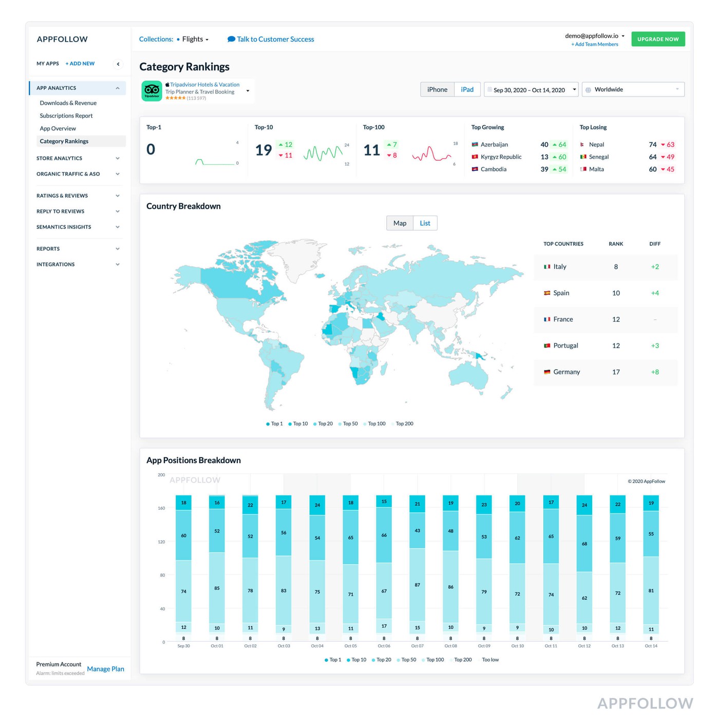Click the Germany flag icon
Image resolution: width=719 pixels, height=728 pixels.
pyautogui.click(x=547, y=372)
